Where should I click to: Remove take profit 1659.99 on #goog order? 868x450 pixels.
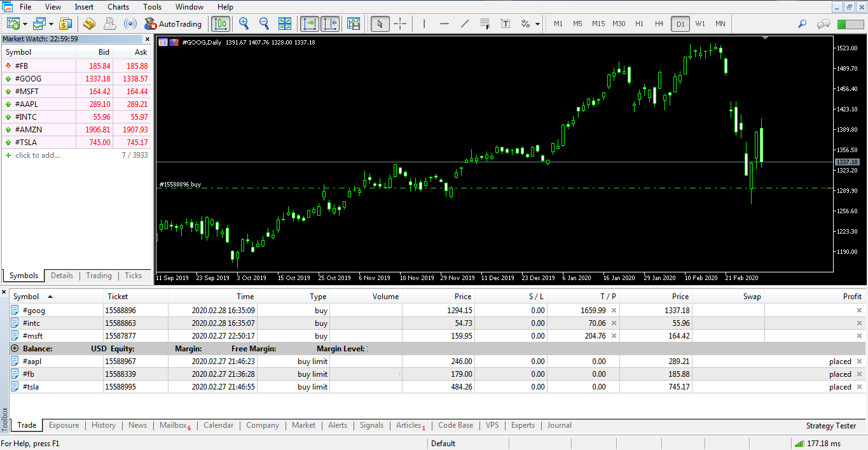pos(614,311)
